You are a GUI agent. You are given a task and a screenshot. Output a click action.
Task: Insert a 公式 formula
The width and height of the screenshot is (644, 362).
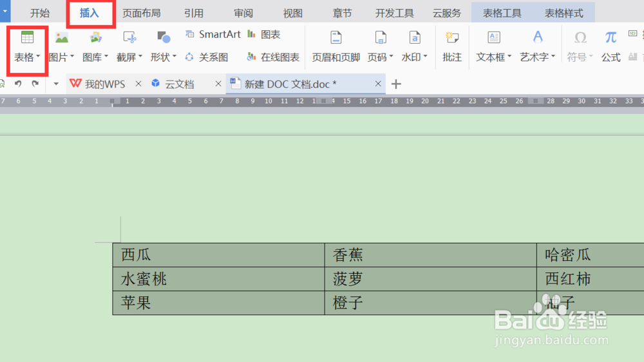coord(611,46)
